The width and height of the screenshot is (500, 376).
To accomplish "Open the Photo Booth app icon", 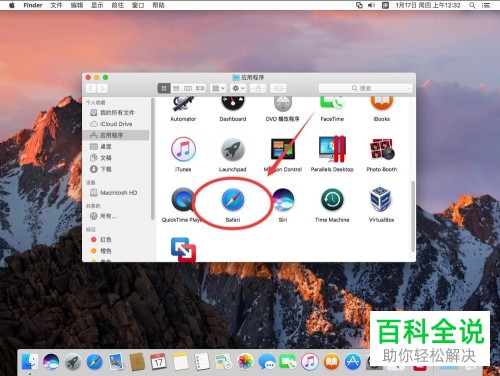I will tap(382, 149).
